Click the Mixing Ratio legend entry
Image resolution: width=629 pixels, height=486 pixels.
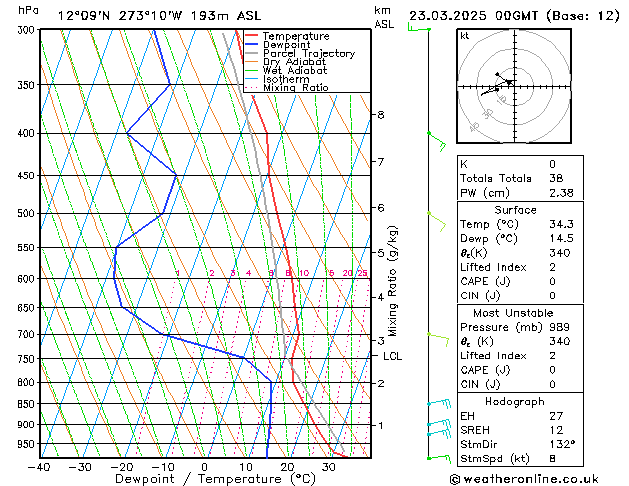[x=287, y=87]
